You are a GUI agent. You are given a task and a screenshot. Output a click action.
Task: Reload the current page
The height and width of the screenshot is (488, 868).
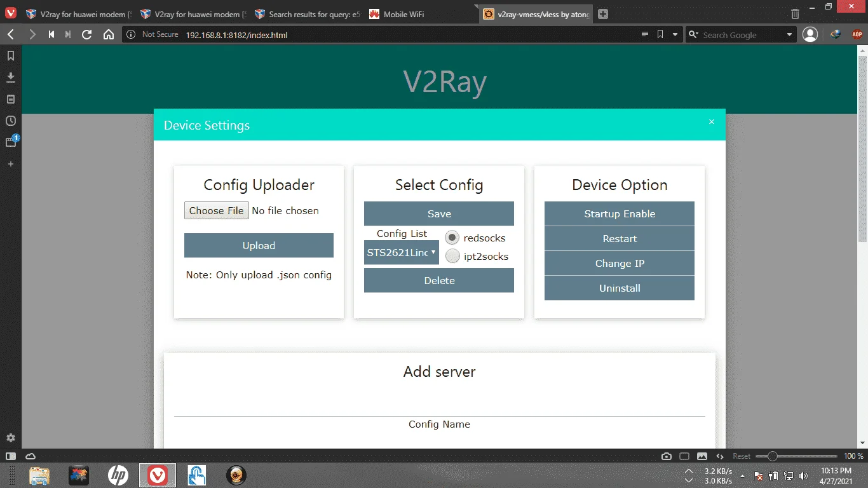click(x=87, y=35)
